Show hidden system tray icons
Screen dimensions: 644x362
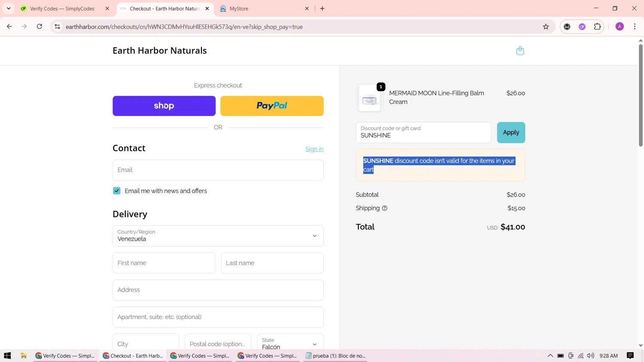(x=550, y=356)
